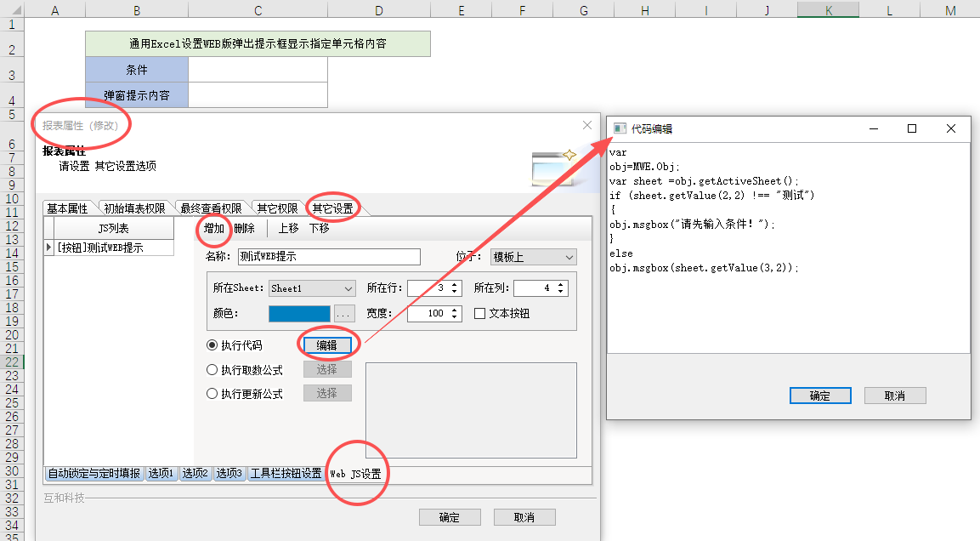Move the item up with 上移
Screen dimensions: 980x541
[x=288, y=228]
